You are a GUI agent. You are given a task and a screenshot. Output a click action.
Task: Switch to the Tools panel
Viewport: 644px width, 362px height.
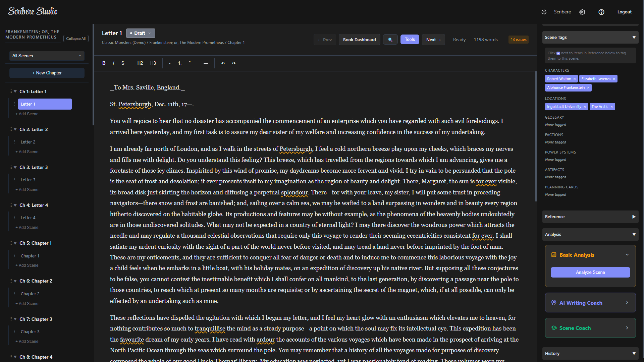click(x=410, y=39)
